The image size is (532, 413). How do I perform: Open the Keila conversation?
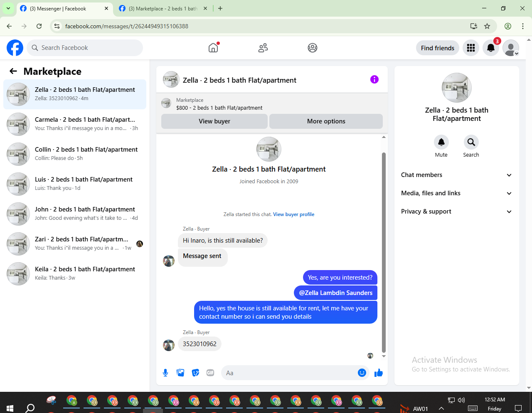click(x=75, y=274)
